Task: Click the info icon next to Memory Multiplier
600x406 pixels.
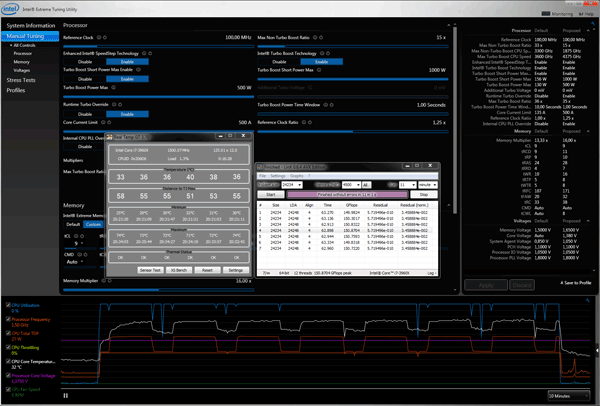Action: click(104, 281)
